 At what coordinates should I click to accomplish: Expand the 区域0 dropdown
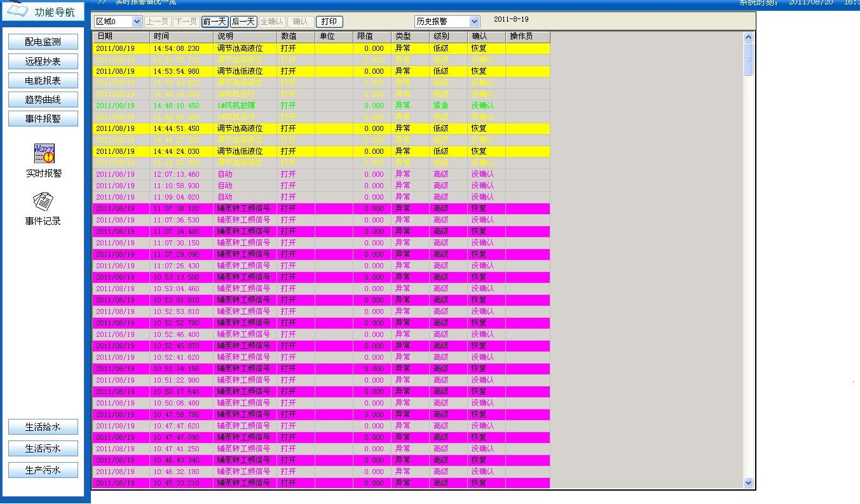[137, 22]
